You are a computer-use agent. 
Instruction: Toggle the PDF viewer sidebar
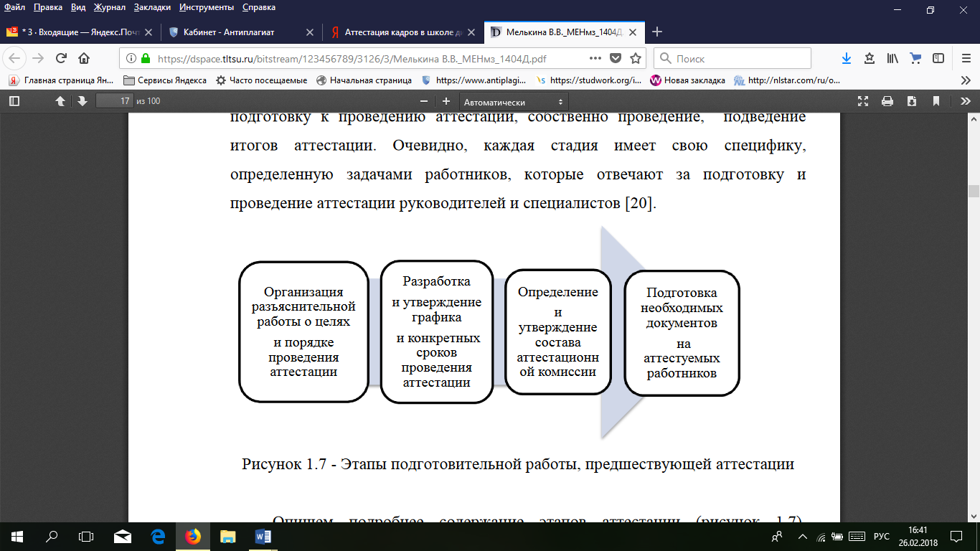[14, 101]
